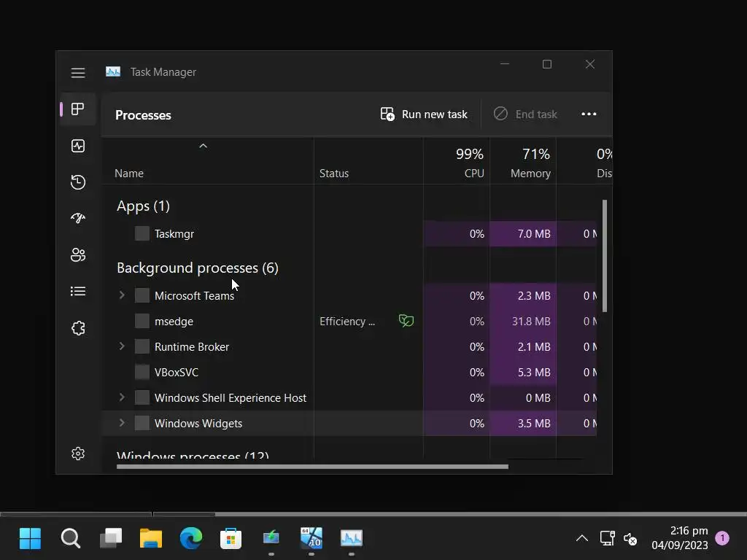Viewport: 747px width, 560px height.
Task: Click the Run new task button
Action: pos(424,114)
